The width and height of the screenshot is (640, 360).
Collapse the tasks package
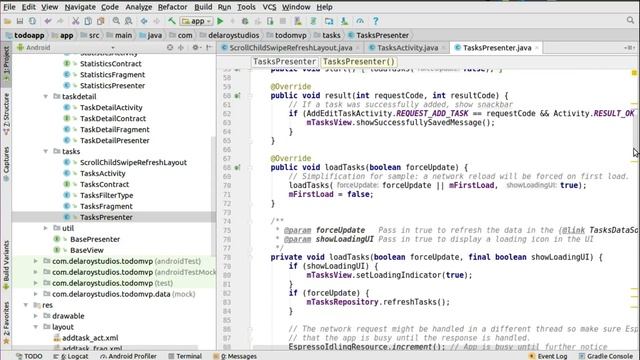(x=46, y=151)
